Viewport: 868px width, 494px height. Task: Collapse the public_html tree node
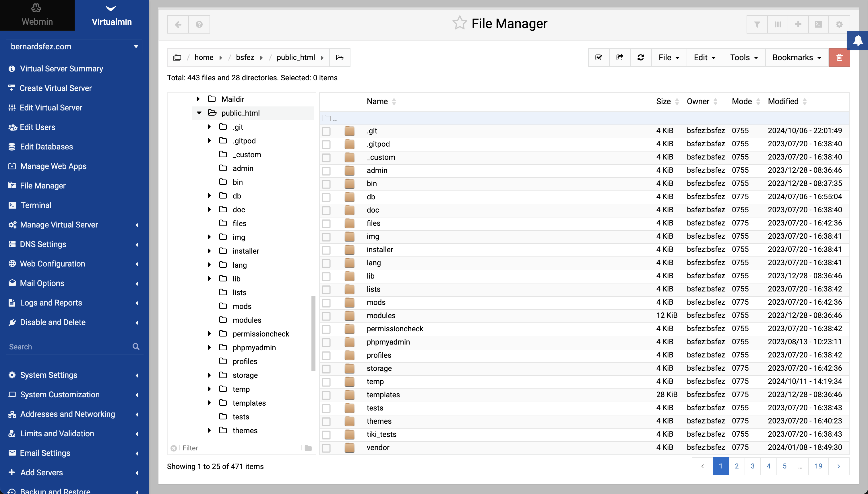point(199,113)
